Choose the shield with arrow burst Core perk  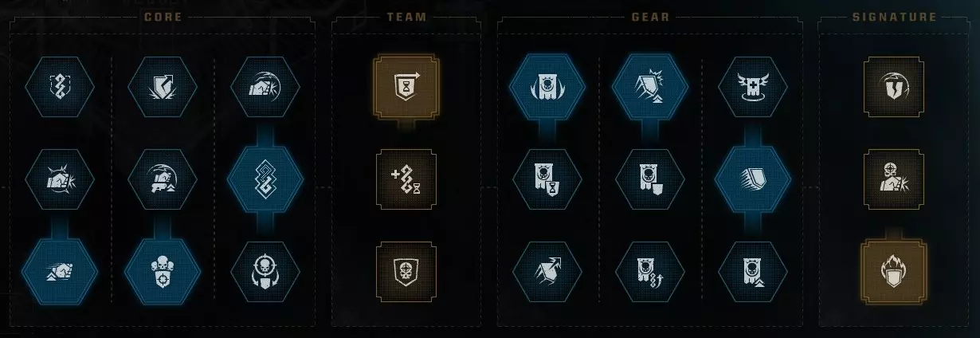(163, 87)
